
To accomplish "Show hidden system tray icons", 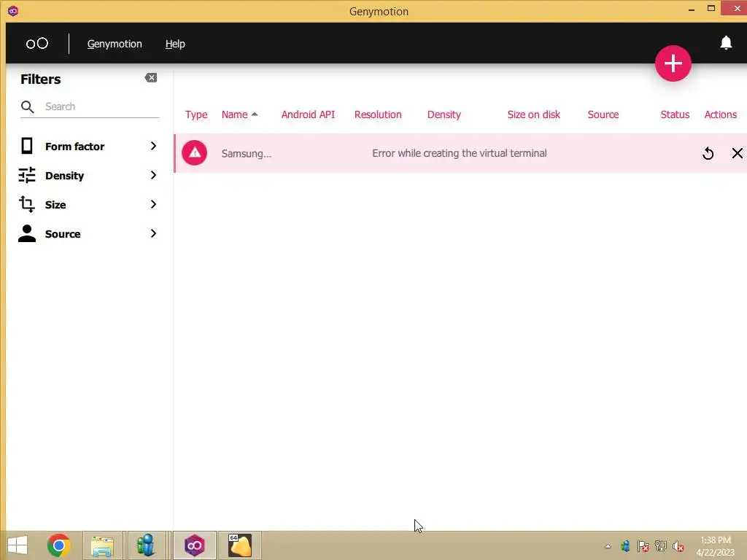I will point(608,546).
